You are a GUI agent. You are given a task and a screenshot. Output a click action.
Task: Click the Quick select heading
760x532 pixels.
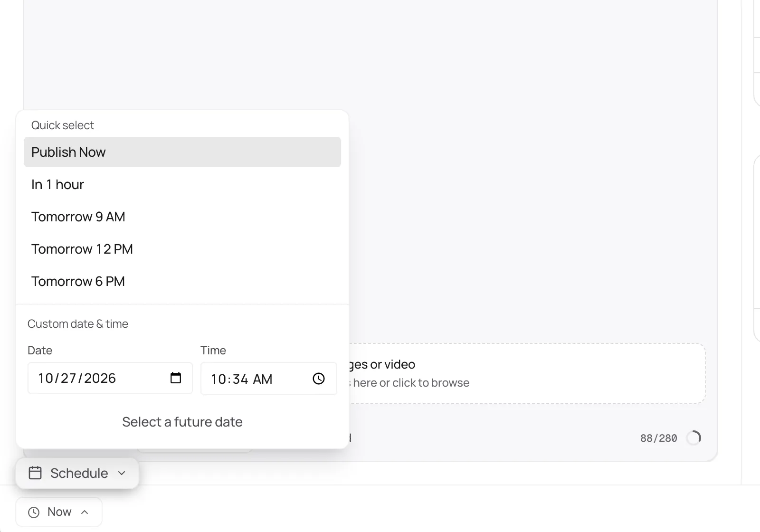pyautogui.click(x=63, y=125)
